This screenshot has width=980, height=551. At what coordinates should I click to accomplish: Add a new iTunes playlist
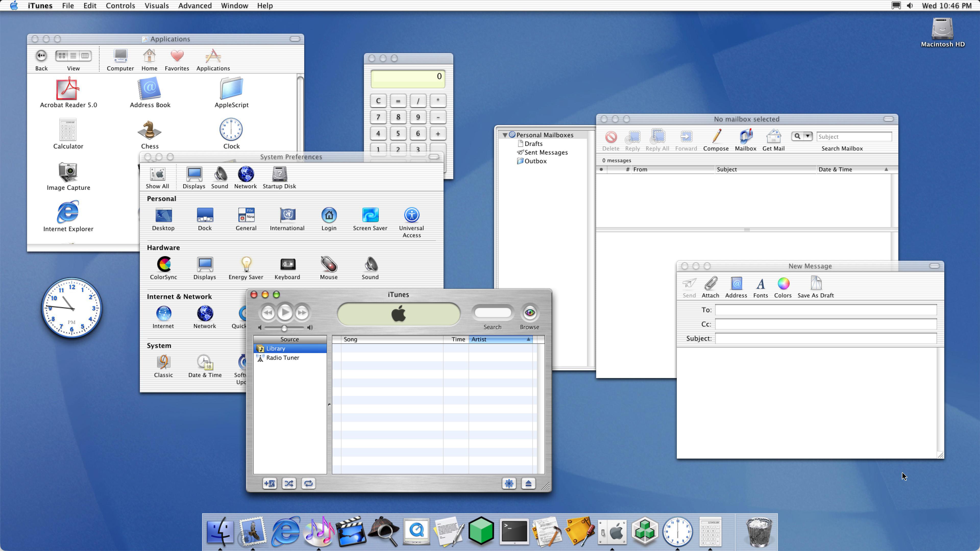coord(269,483)
